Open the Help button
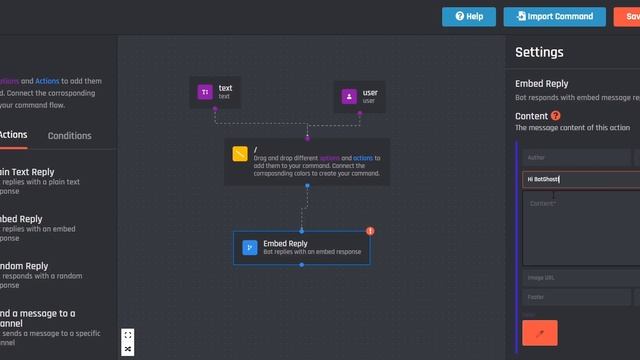Viewport: 640px width, 360px height. [x=469, y=17]
